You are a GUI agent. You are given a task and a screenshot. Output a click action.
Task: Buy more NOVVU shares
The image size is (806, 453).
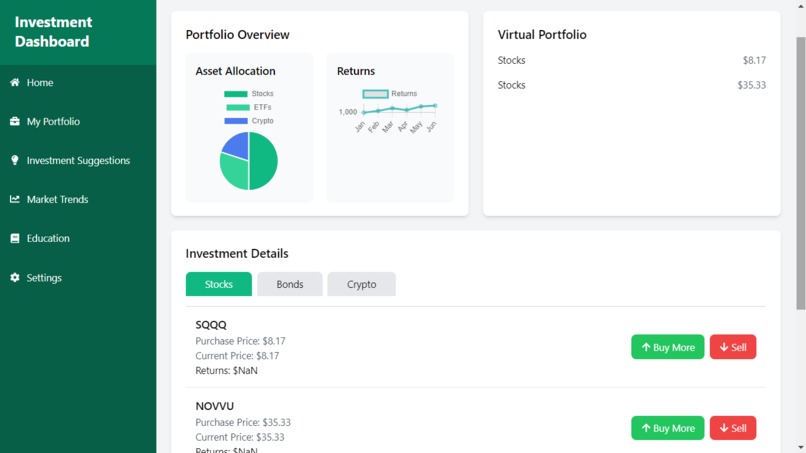[667, 428]
